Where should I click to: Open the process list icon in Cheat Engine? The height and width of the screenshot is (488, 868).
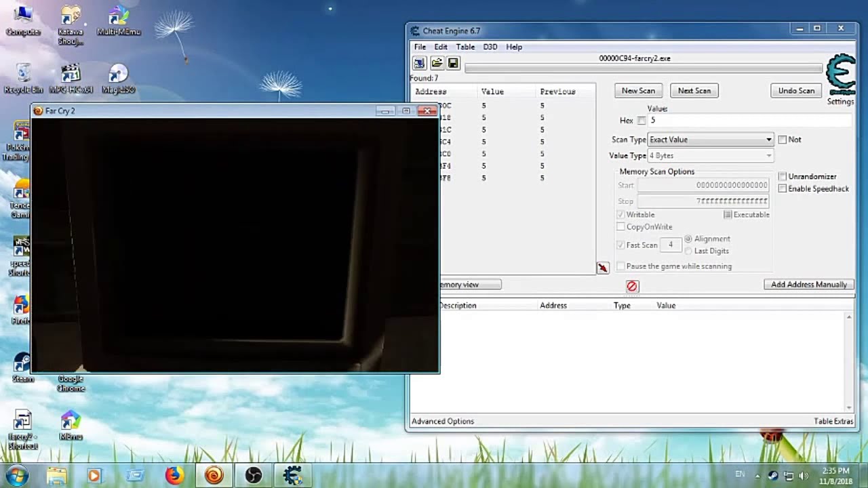coord(419,64)
